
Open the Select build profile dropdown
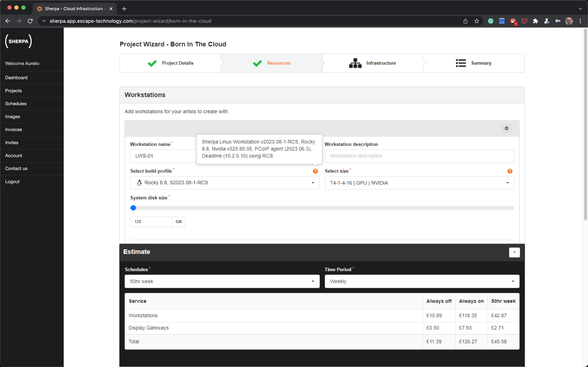pos(225,183)
